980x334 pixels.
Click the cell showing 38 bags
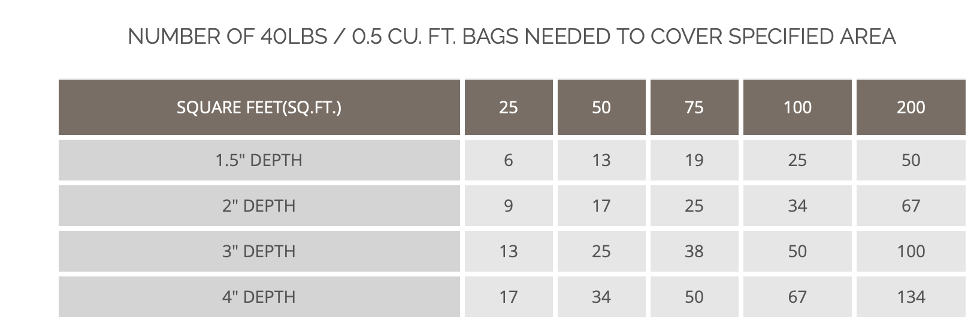pos(694,251)
